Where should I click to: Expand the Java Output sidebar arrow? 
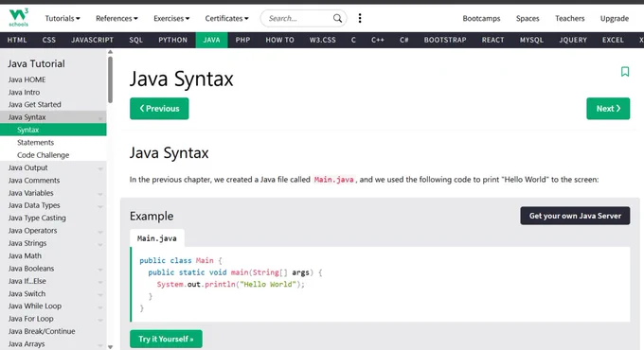tap(100, 168)
